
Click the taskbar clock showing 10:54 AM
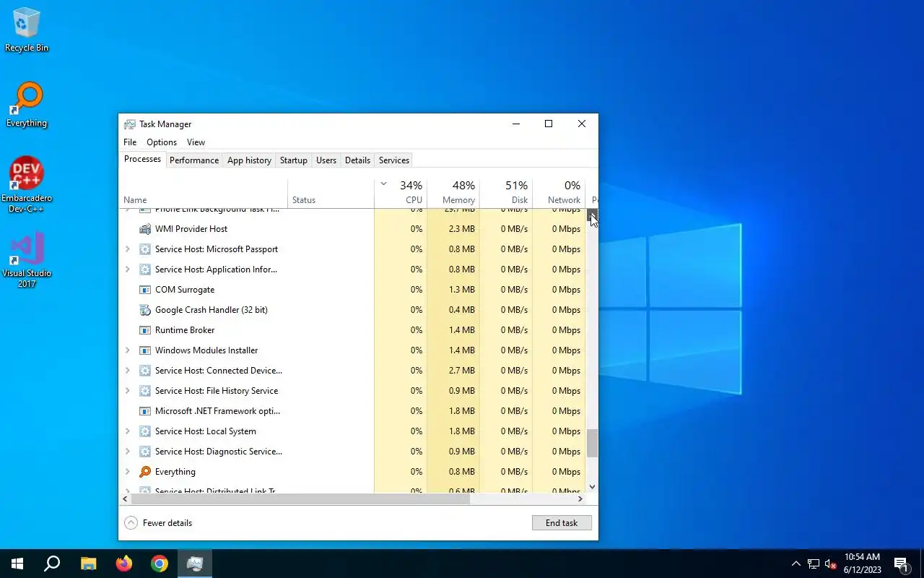pyautogui.click(x=862, y=564)
